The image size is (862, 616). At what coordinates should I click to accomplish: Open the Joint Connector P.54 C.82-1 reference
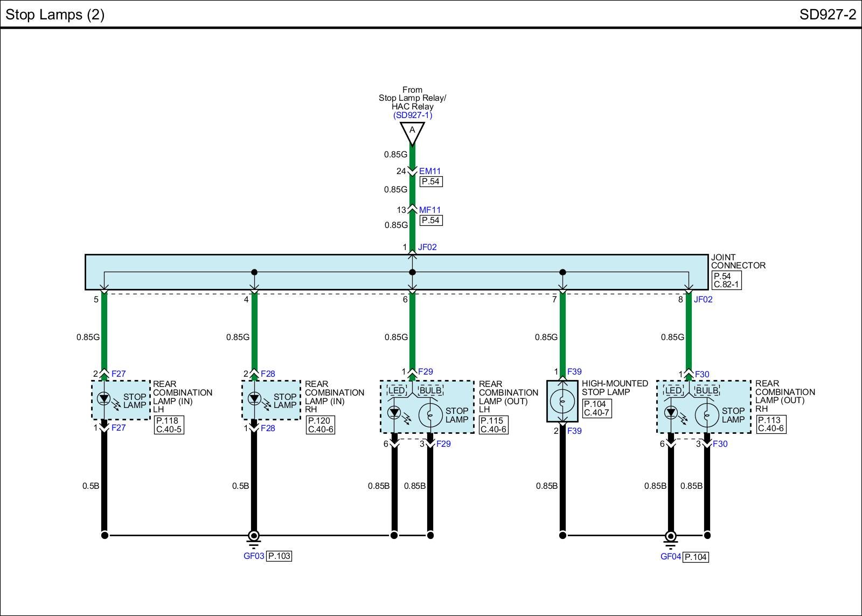click(x=726, y=280)
